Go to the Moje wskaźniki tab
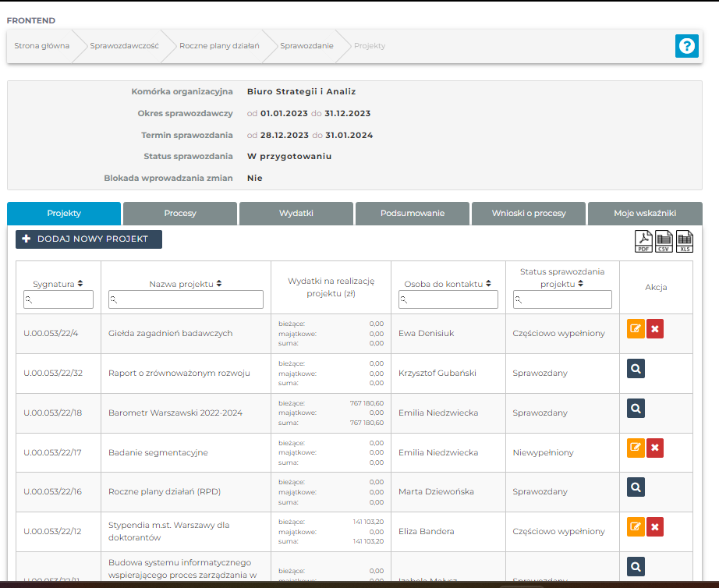 pos(644,213)
